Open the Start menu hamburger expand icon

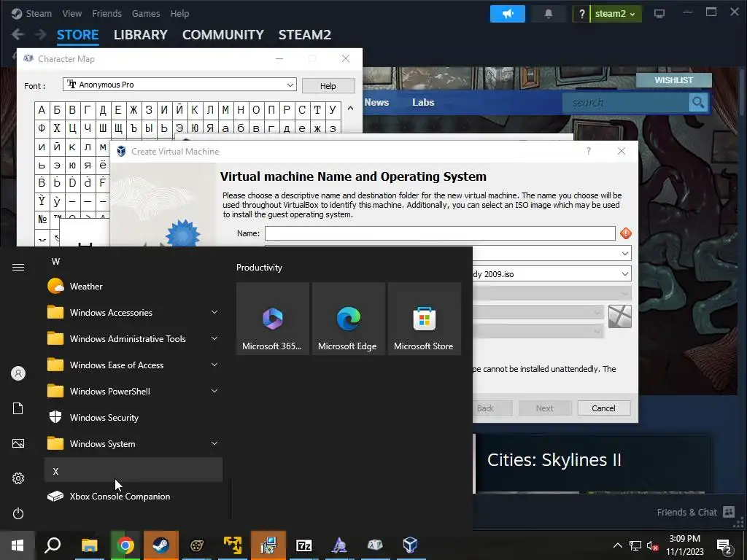coord(18,267)
